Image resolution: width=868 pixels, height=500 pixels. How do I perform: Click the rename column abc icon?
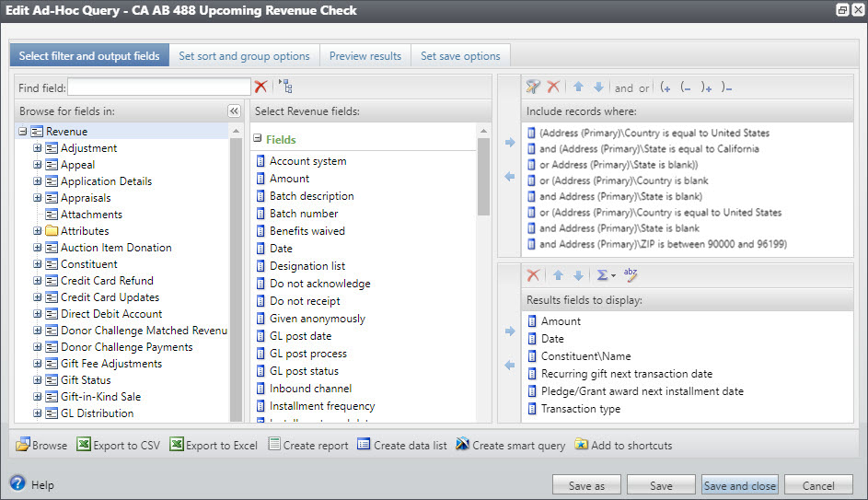631,274
